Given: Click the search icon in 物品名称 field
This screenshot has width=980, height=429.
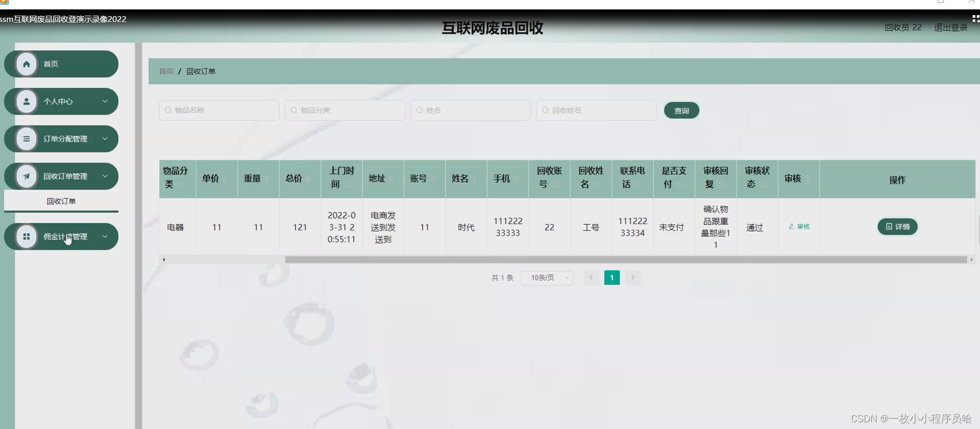Looking at the screenshot, I should click(x=168, y=110).
